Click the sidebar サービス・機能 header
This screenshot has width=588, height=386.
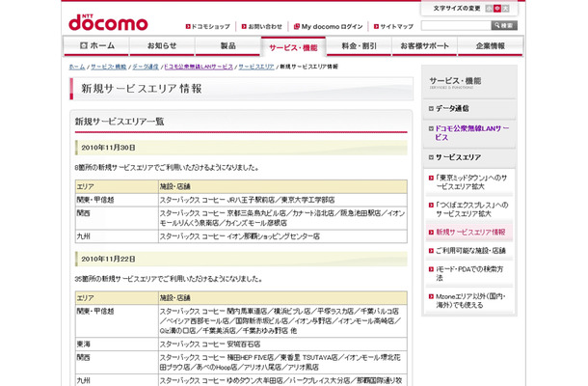(x=455, y=81)
